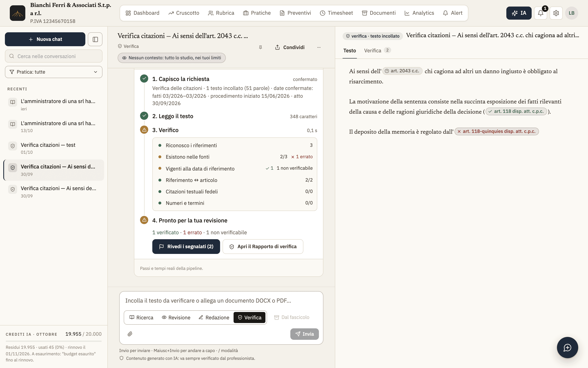Switch to the Testo tab
The width and height of the screenshot is (588, 368).
(x=349, y=51)
